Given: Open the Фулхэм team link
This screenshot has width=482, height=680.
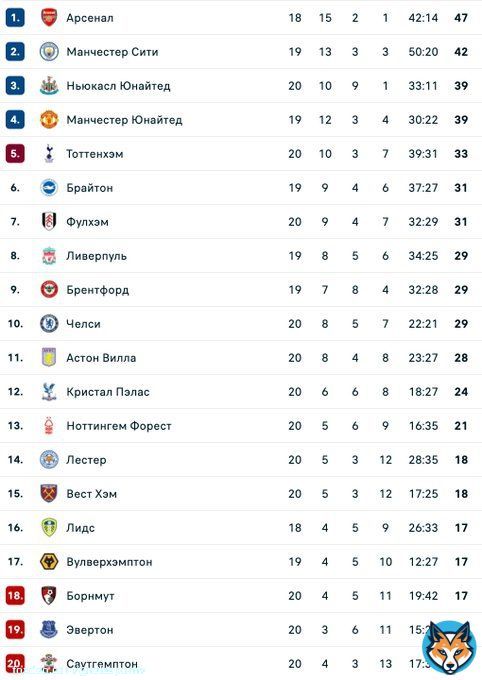Looking at the screenshot, I should tap(87, 222).
